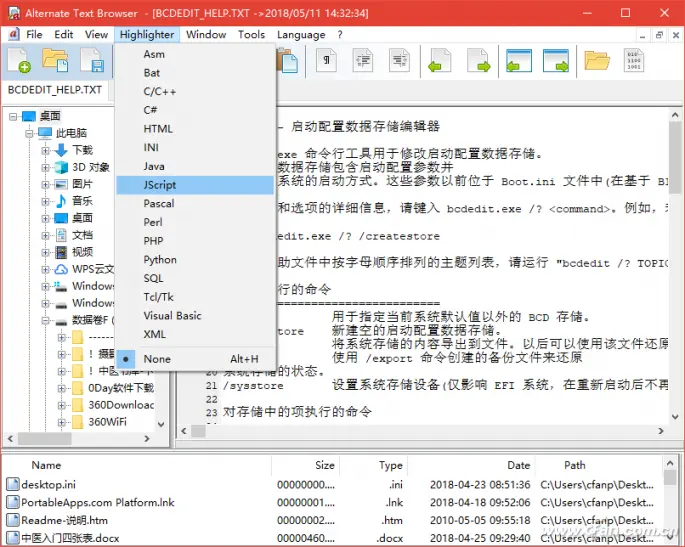Open the Tools menu
Screen dimensions: 685x547
[x=251, y=35]
